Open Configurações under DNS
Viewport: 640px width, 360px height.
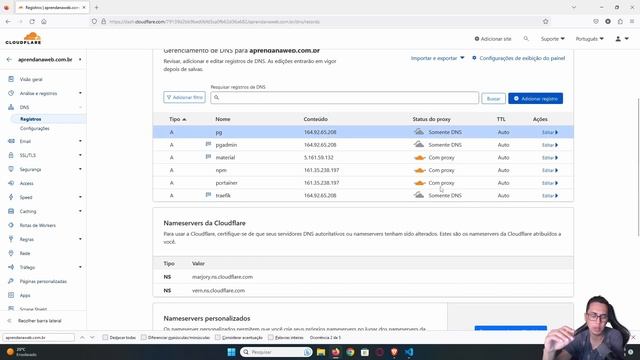click(35, 128)
